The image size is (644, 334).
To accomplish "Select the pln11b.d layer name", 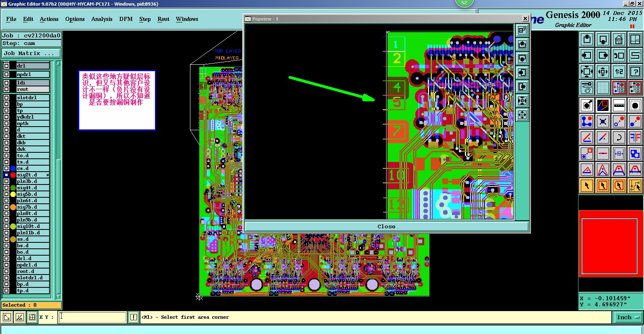I will pyautogui.click(x=33, y=233).
